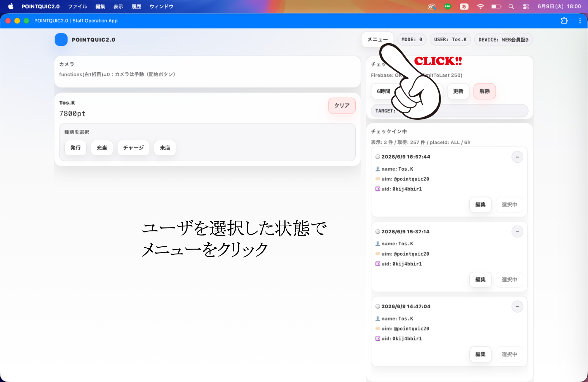Open Spotlight search icon
The width and height of the screenshot is (588, 382).
coord(511,6)
